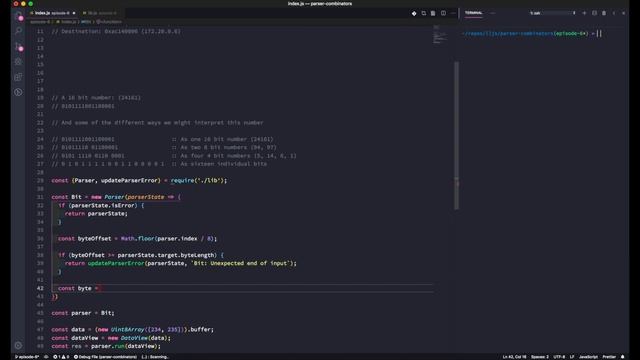This screenshot has height=360, width=640.
Task: Click the 16 bit number comment line 19
Action: point(96,98)
